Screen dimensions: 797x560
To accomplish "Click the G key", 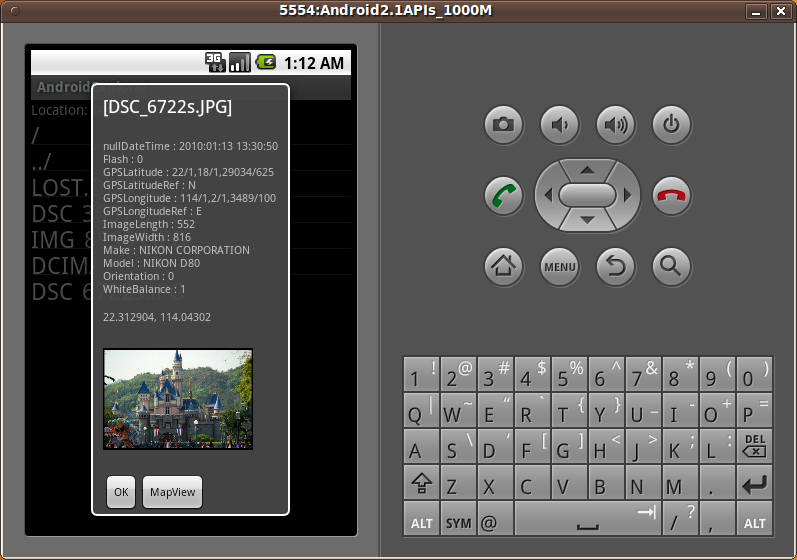I will point(569,446).
